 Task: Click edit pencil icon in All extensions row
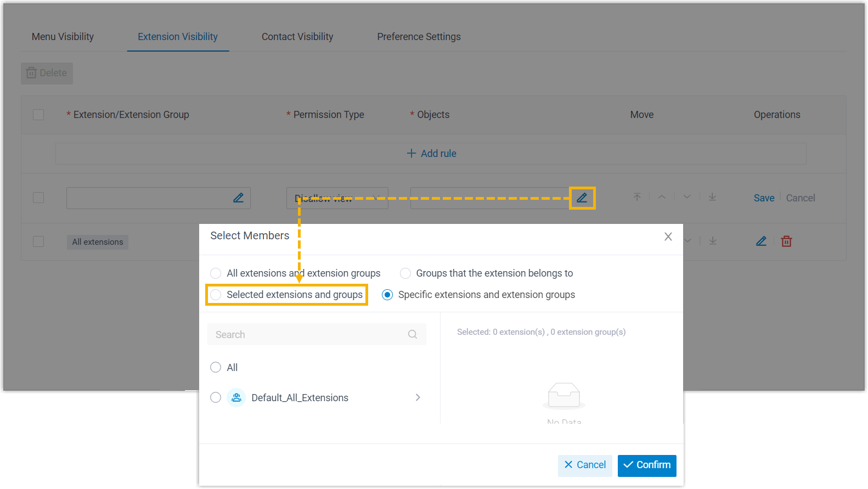tap(761, 241)
